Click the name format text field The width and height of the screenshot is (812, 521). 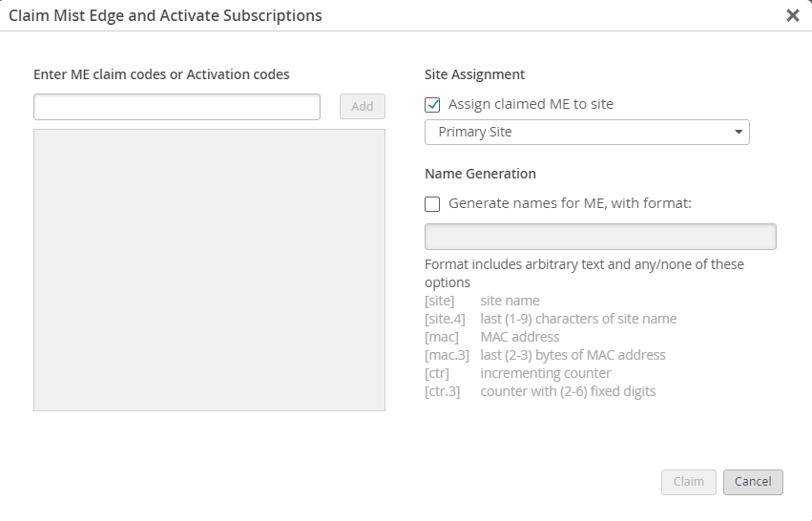click(x=599, y=237)
